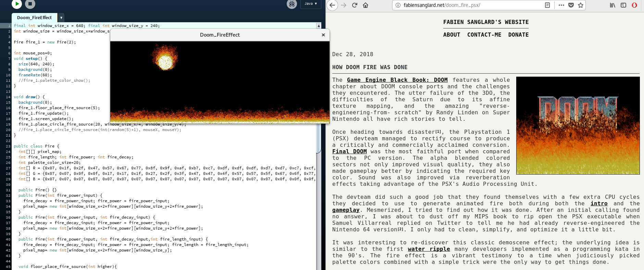Focus the Firefox address bar URL
Screen dimensions: 644x270
[x=442, y=5]
